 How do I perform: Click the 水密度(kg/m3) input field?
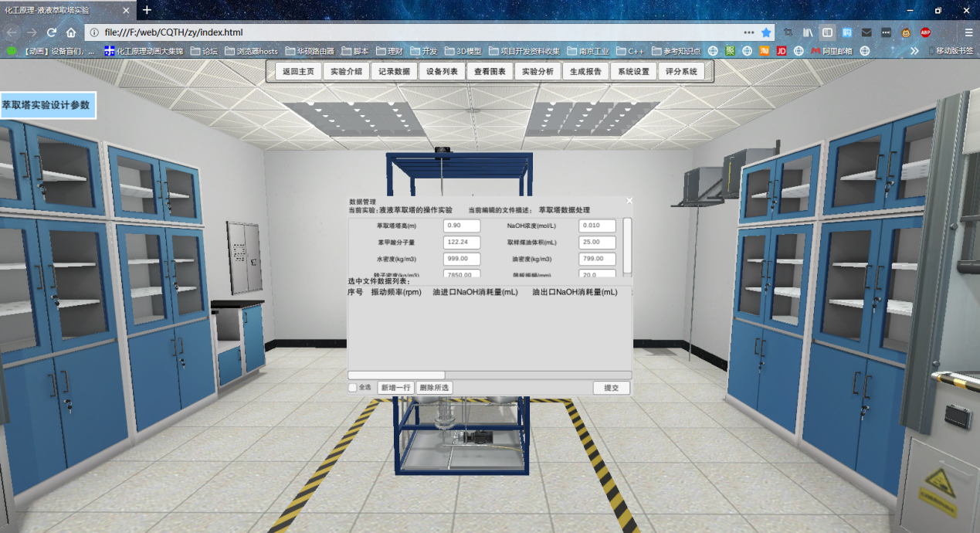(462, 260)
